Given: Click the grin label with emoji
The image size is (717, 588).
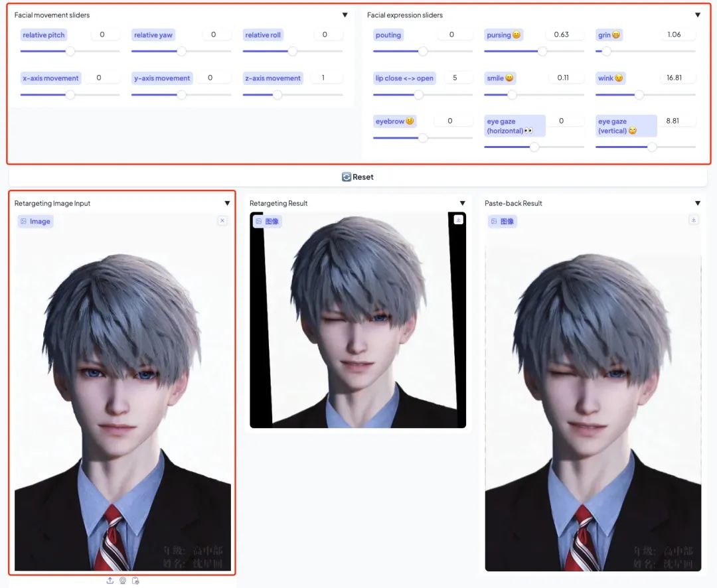Looking at the screenshot, I should tap(609, 35).
